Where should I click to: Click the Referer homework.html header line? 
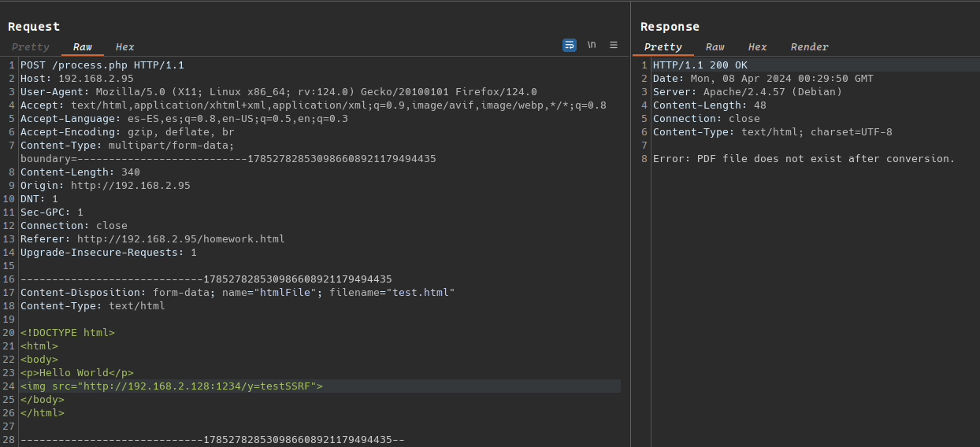153,239
